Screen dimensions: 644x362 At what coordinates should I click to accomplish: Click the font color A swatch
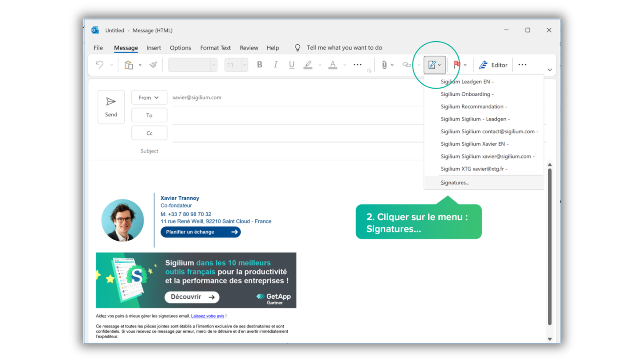332,65
